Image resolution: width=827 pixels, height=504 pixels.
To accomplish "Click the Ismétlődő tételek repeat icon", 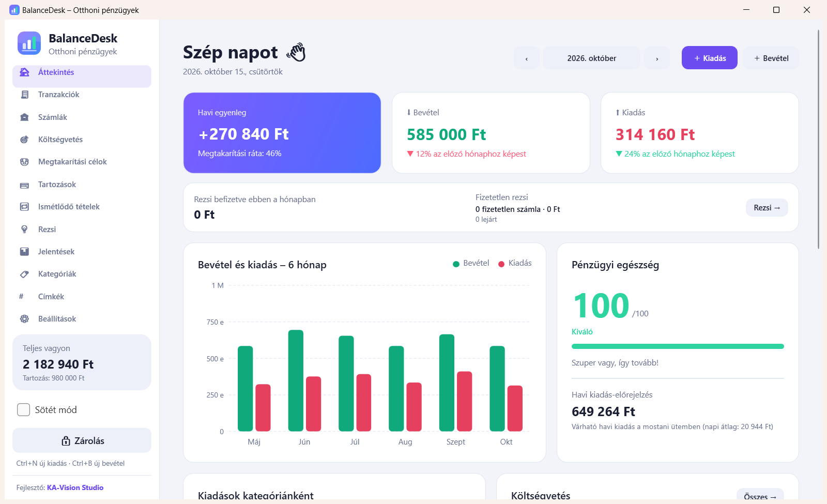I will pos(24,207).
